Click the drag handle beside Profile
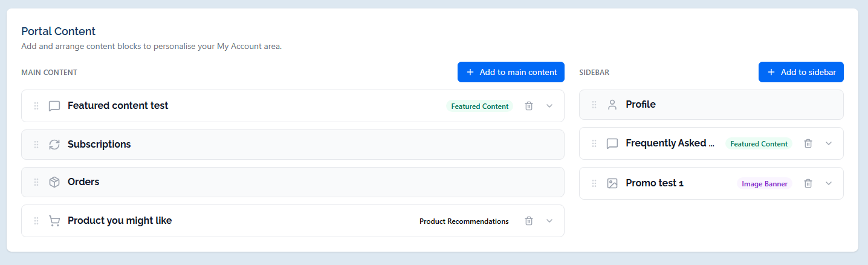The height and width of the screenshot is (265, 868). pyautogui.click(x=594, y=105)
